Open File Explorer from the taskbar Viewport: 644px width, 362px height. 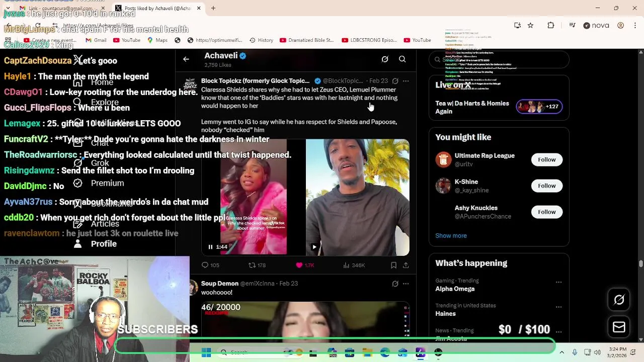367,353
